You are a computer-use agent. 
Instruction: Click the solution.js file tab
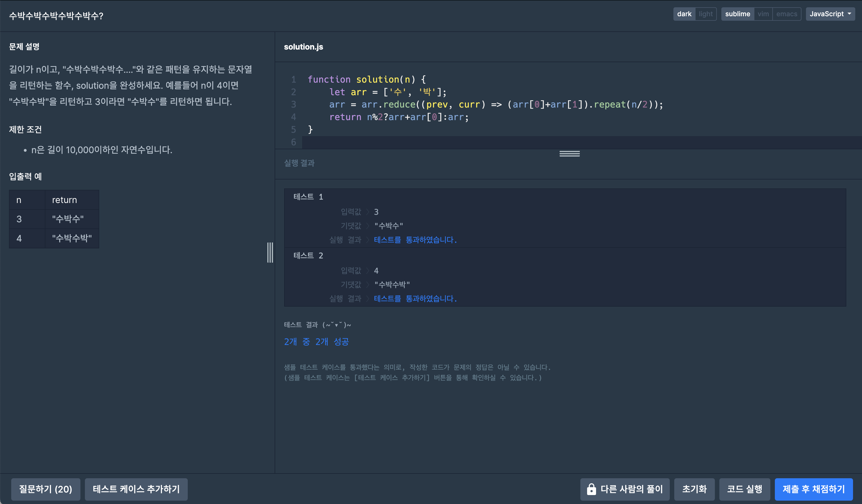click(303, 47)
